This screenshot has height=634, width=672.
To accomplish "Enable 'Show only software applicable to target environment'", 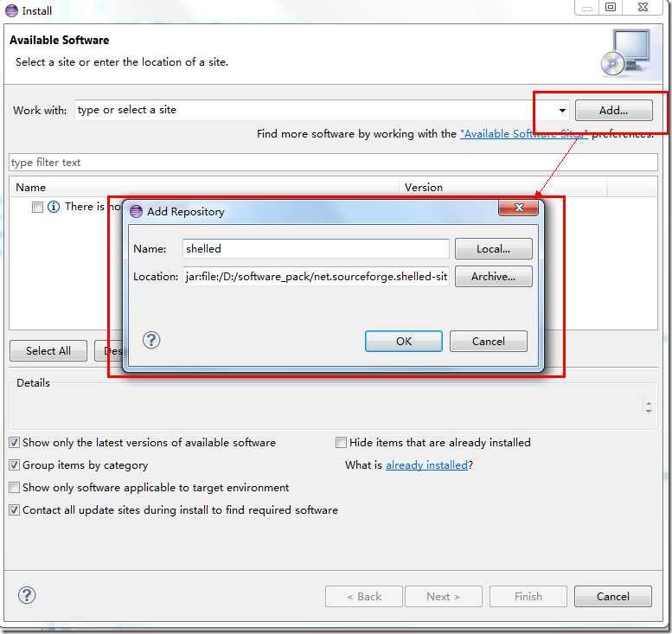I will pos(14,488).
